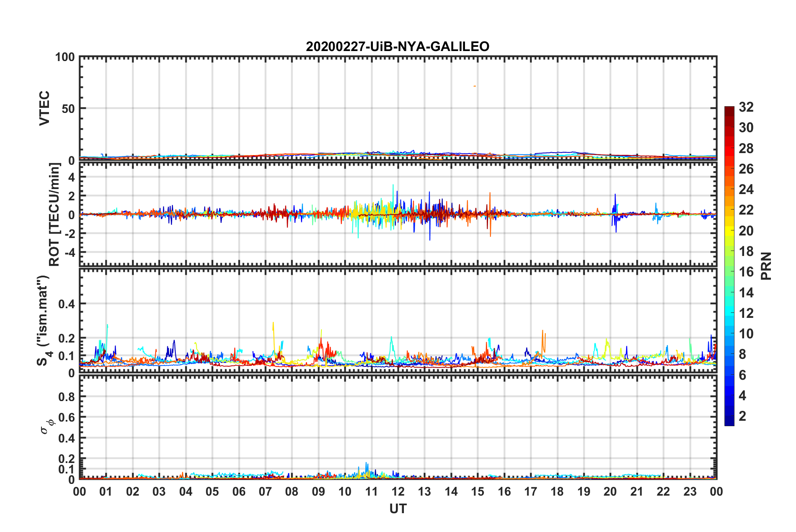
Task: Click sigma phi y-axis tick 0.8
Action: pyautogui.click(x=67, y=396)
